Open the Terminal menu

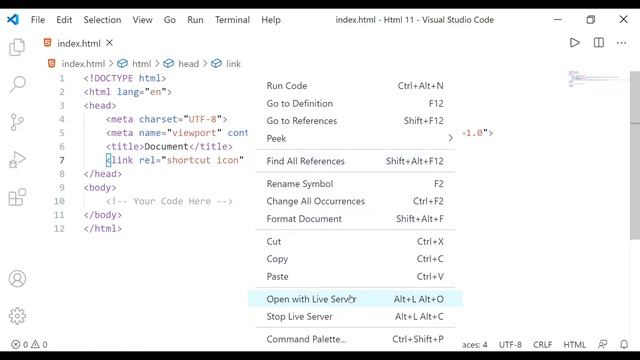[233, 20]
